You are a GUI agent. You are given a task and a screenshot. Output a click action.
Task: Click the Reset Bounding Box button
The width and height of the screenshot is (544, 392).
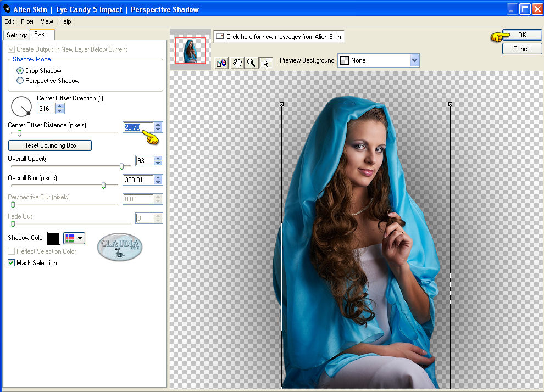(x=50, y=145)
